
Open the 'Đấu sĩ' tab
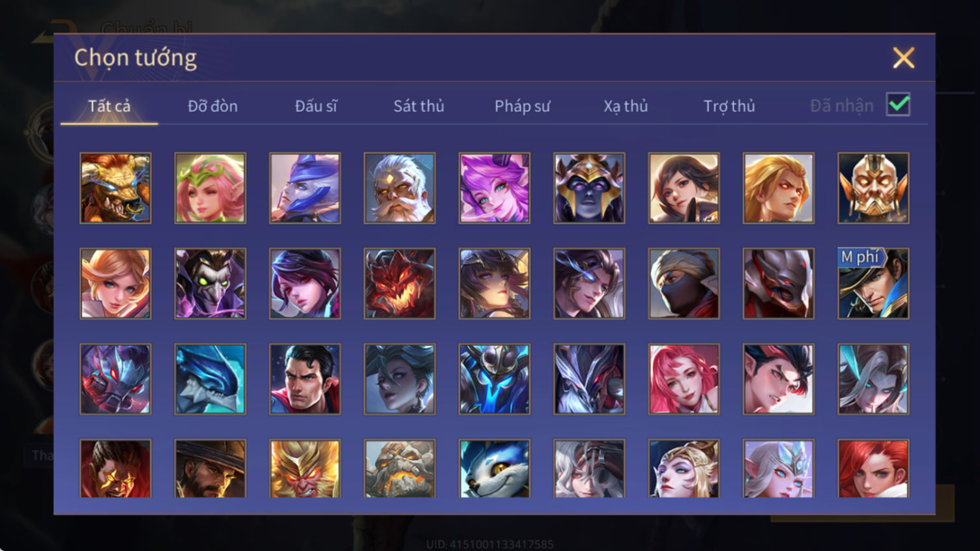tap(316, 106)
